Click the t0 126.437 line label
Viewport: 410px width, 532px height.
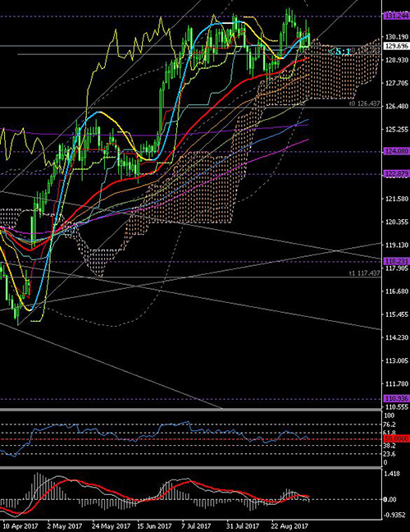pyautogui.click(x=365, y=103)
